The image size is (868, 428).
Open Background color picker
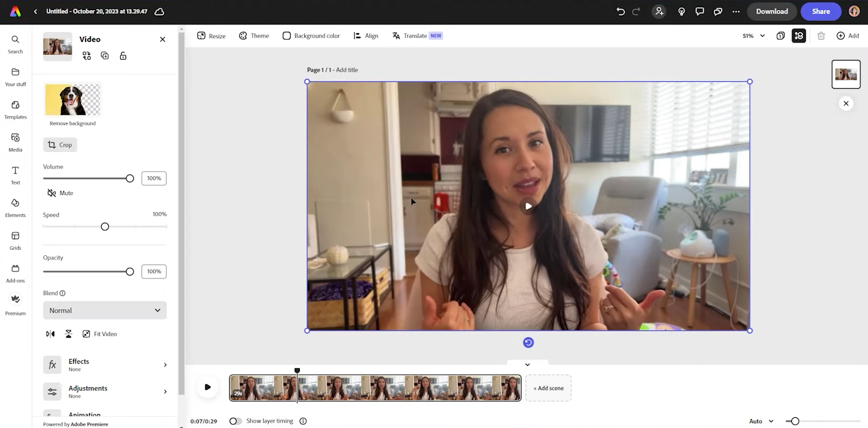pyautogui.click(x=311, y=36)
